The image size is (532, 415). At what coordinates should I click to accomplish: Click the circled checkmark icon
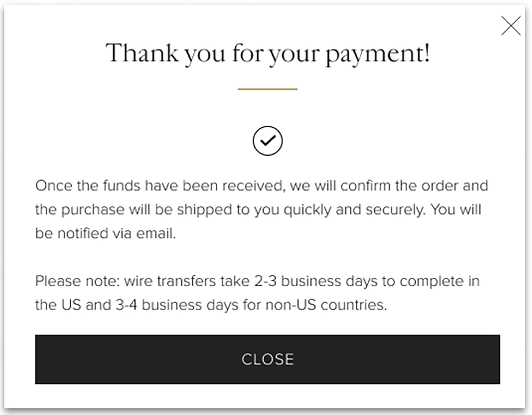click(x=267, y=141)
